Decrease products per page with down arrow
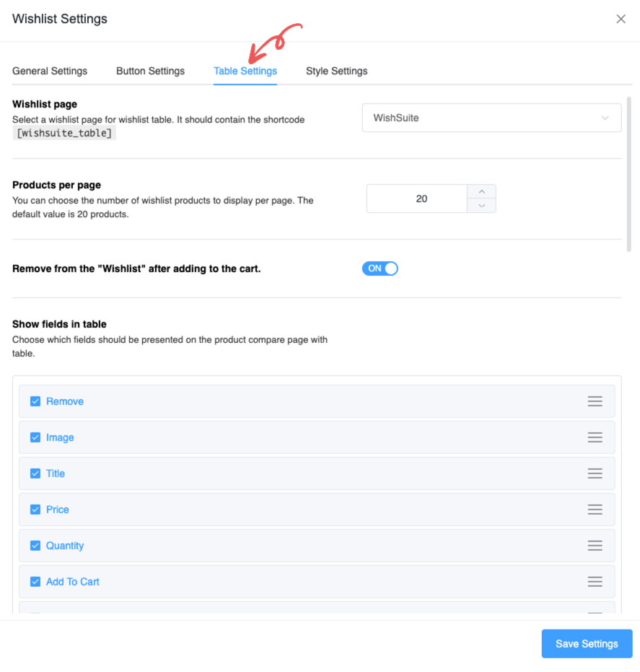This screenshot has width=640, height=672. 481,206
